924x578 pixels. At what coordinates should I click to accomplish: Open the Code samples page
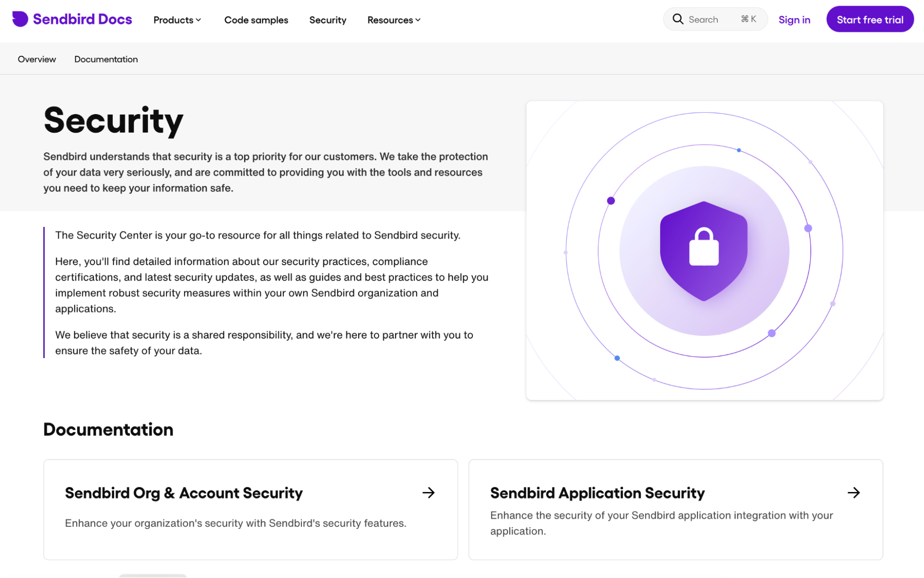256,20
